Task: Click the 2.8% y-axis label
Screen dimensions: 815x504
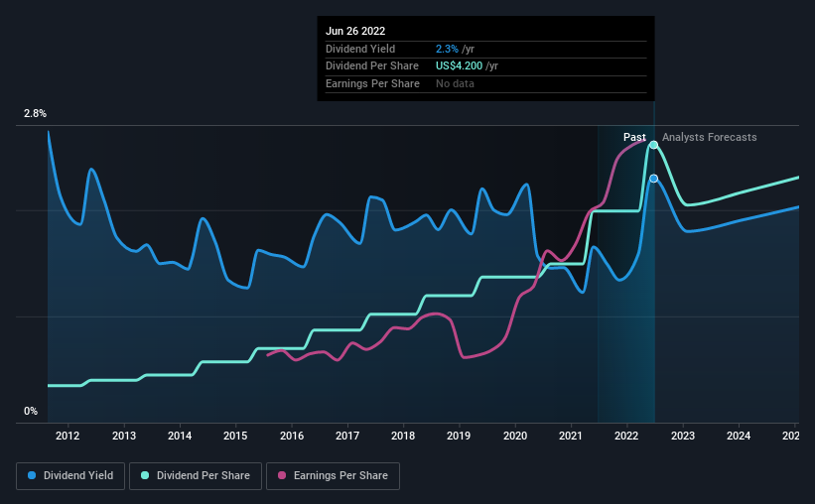Action: click(35, 113)
